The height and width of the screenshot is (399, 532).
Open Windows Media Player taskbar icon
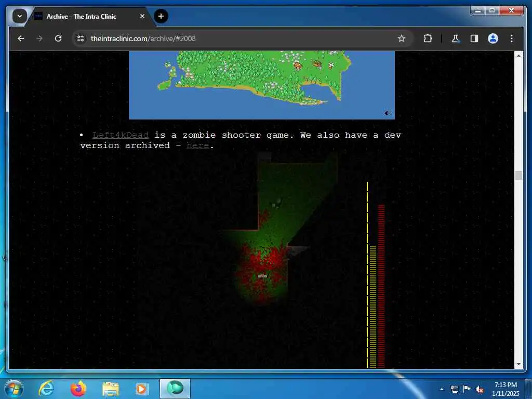[x=141, y=389]
